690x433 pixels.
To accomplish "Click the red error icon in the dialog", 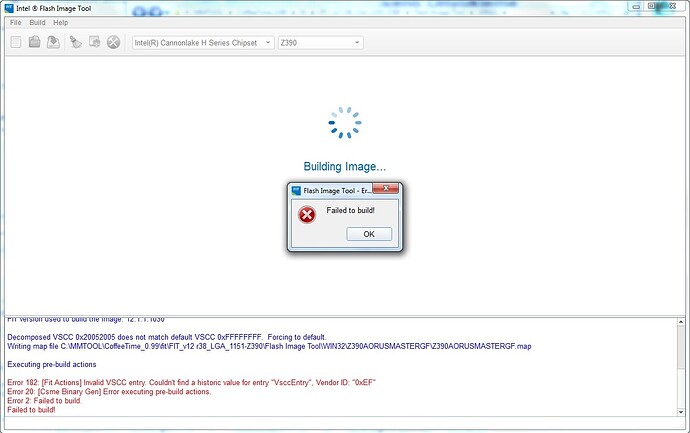I will (307, 215).
